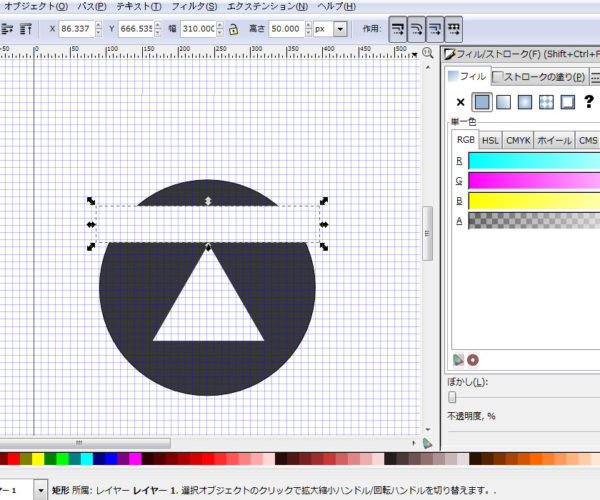This screenshot has width=600, height=500.
Task: Increase 幅 width with up stepper
Action: 220,25
